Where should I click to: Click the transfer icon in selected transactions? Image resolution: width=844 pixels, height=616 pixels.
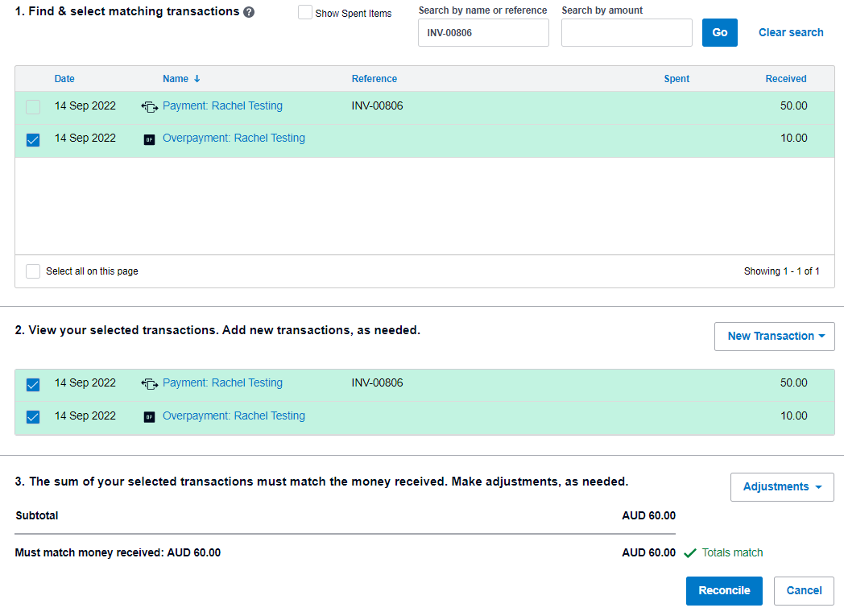coord(149,383)
